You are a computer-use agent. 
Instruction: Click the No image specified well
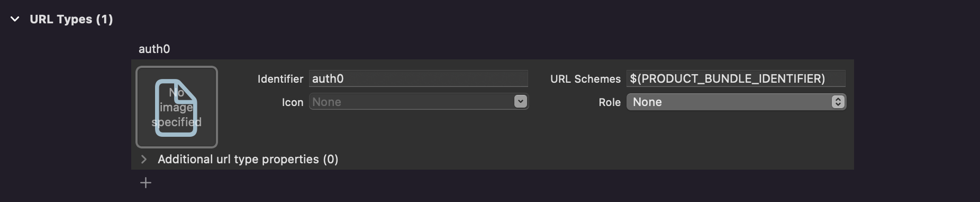177,107
